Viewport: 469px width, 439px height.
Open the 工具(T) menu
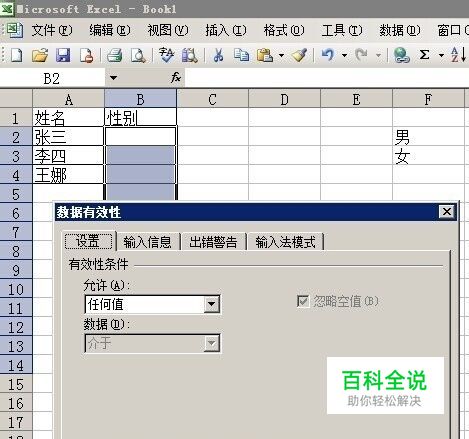(342, 31)
